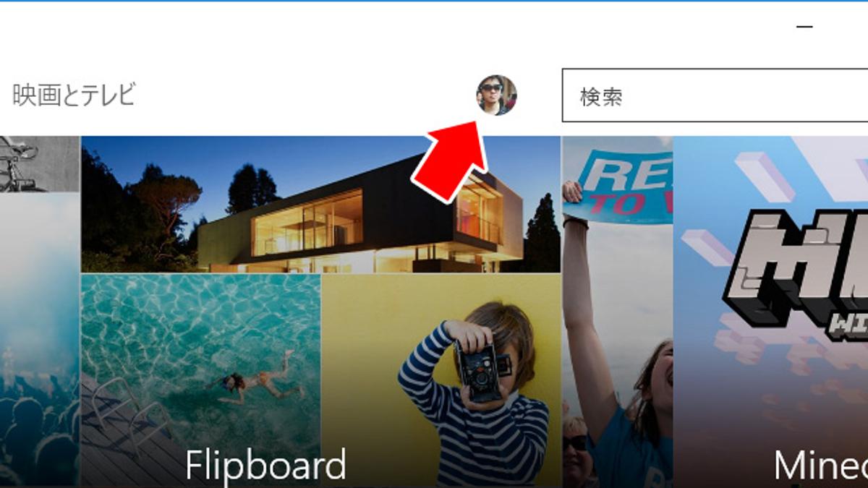Switch to the 映画とテレビ tab
The height and width of the screenshot is (488, 868).
(74, 95)
